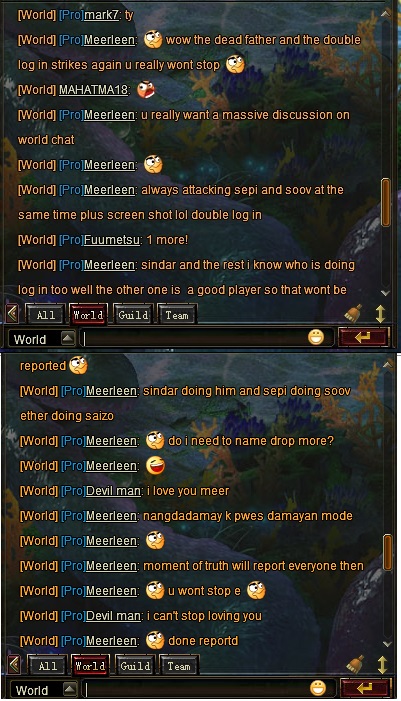Collapse lower chat with left arrow button

(x=14, y=664)
